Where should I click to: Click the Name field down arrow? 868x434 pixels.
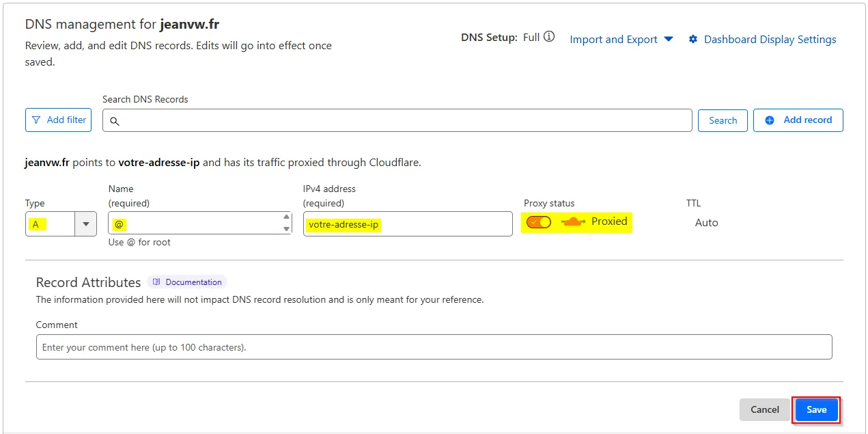287,229
